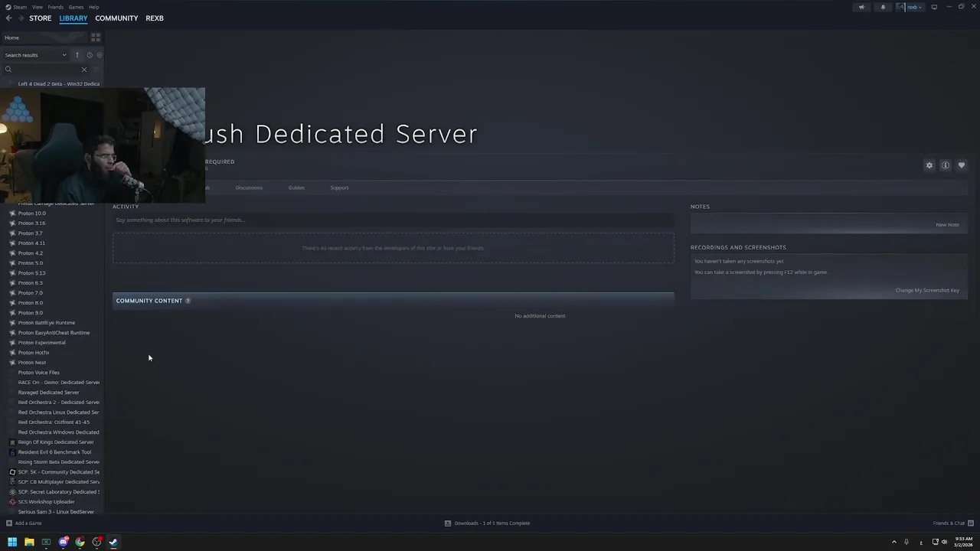Click the Steam logo menu
The height and width of the screenshot is (551, 980).
tap(8, 7)
